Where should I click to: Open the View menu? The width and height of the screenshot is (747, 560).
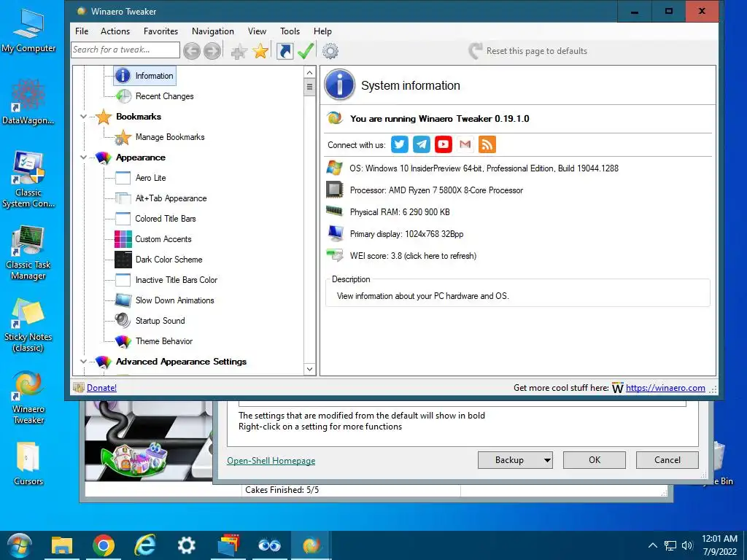click(257, 31)
